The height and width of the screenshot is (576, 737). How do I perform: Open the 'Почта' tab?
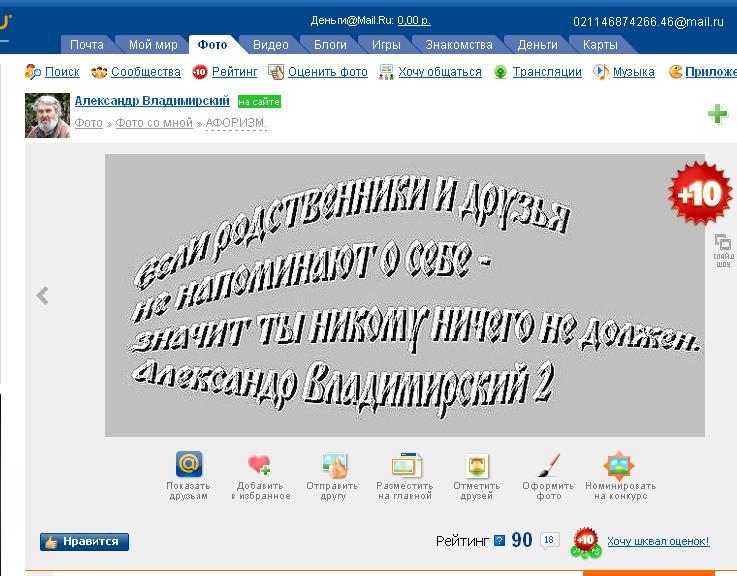[x=87, y=45]
